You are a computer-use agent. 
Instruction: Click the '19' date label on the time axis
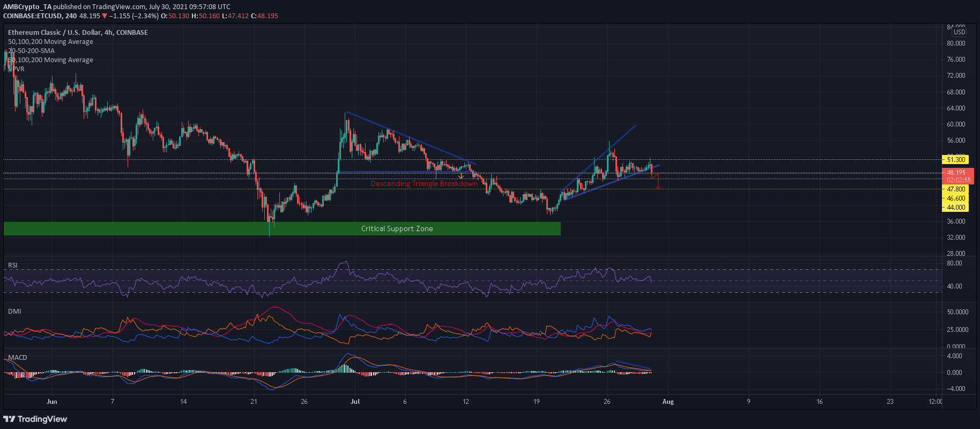pos(537,402)
